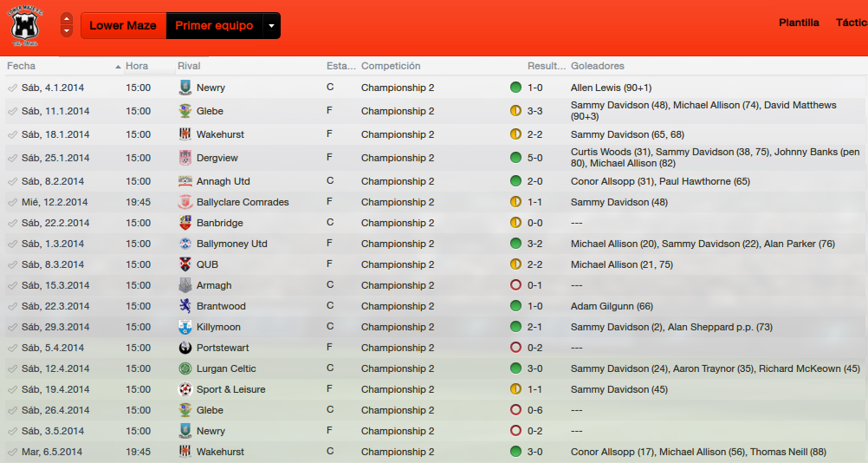
Task: Open the Primer equipo dropdown arrow
Action: point(271,26)
